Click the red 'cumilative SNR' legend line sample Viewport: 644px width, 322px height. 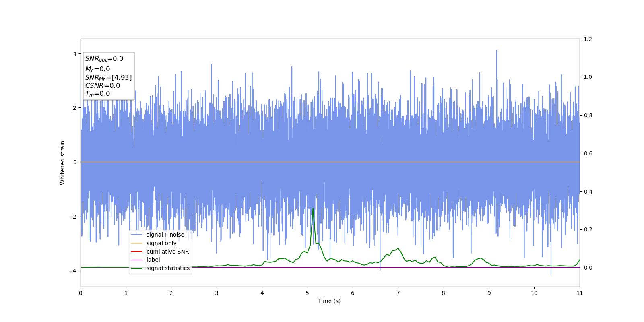(x=137, y=252)
